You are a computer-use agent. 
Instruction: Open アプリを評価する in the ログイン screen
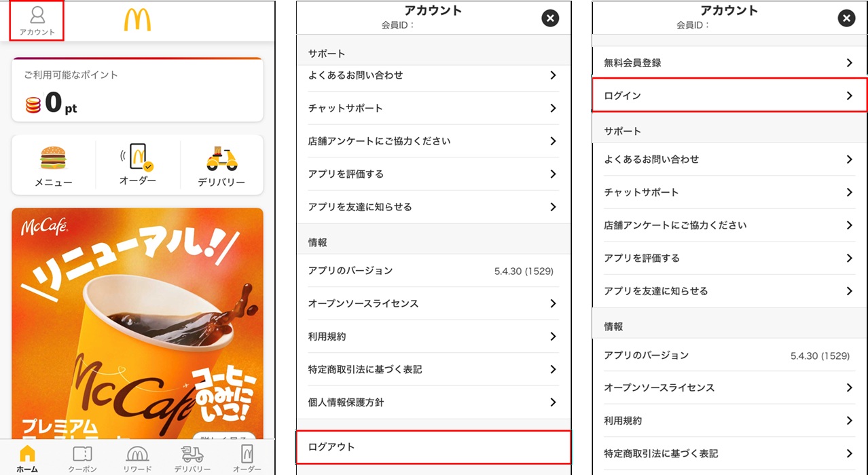click(729, 258)
